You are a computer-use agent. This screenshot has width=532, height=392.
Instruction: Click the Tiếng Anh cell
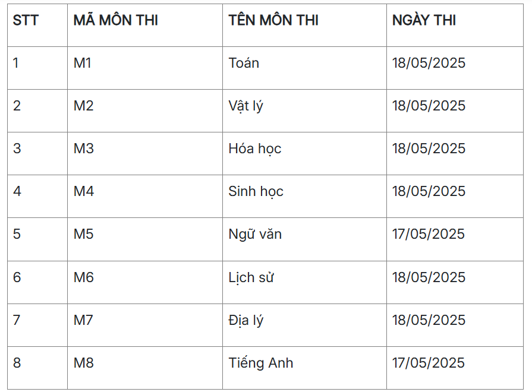260,363
